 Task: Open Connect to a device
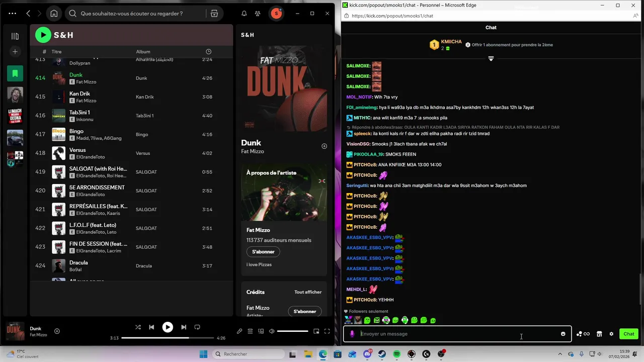tap(261, 331)
